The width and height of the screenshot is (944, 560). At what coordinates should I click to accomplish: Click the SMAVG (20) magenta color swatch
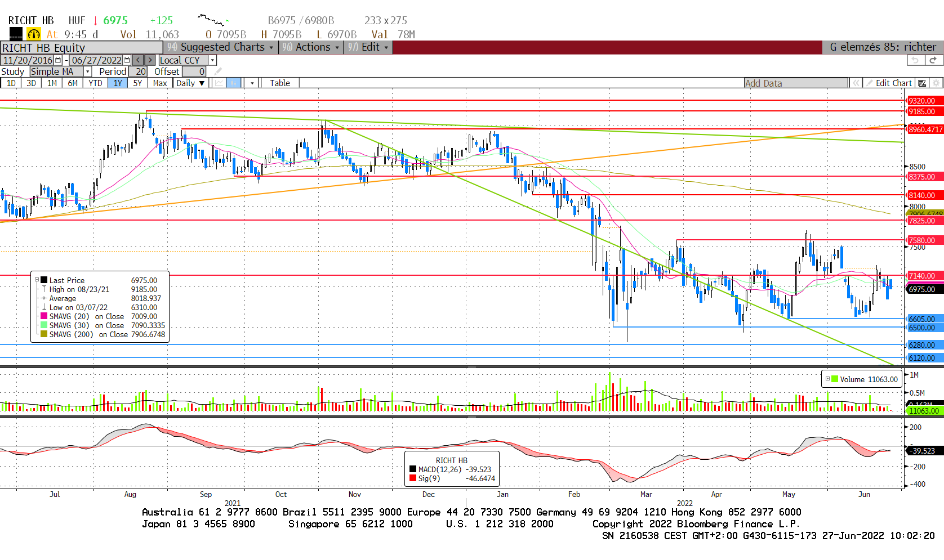[x=44, y=316]
